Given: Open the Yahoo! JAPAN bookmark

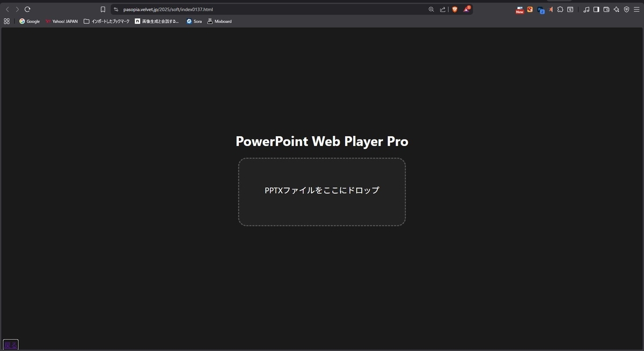Looking at the screenshot, I should (61, 21).
